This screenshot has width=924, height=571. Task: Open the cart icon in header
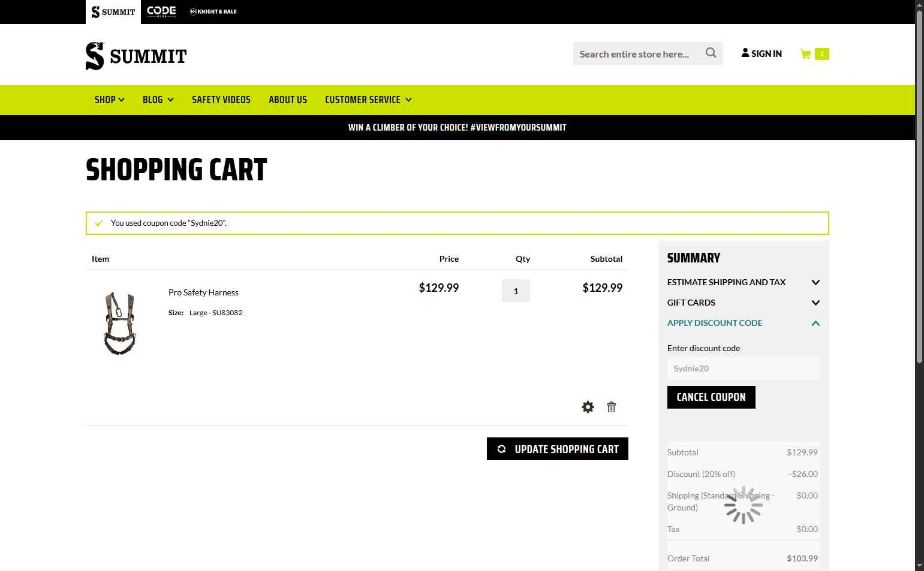pyautogui.click(x=805, y=54)
